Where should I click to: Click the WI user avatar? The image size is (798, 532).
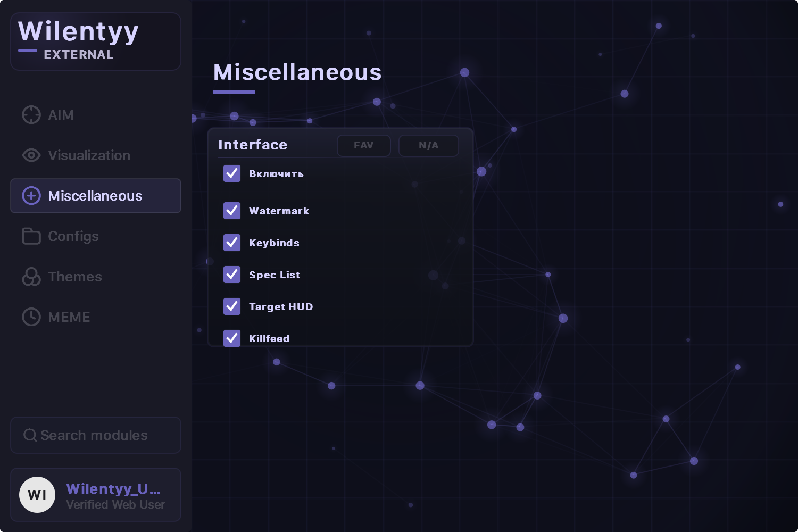pos(37,495)
